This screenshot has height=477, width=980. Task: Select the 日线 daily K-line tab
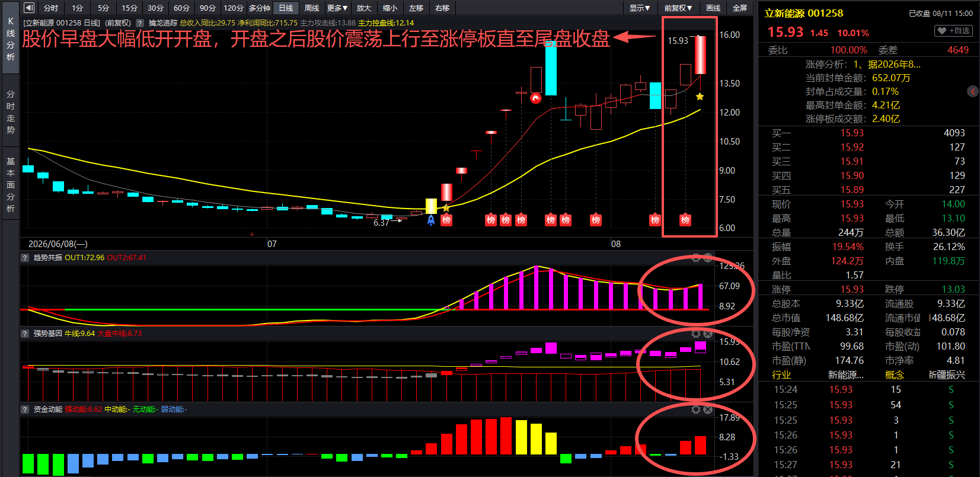click(286, 8)
